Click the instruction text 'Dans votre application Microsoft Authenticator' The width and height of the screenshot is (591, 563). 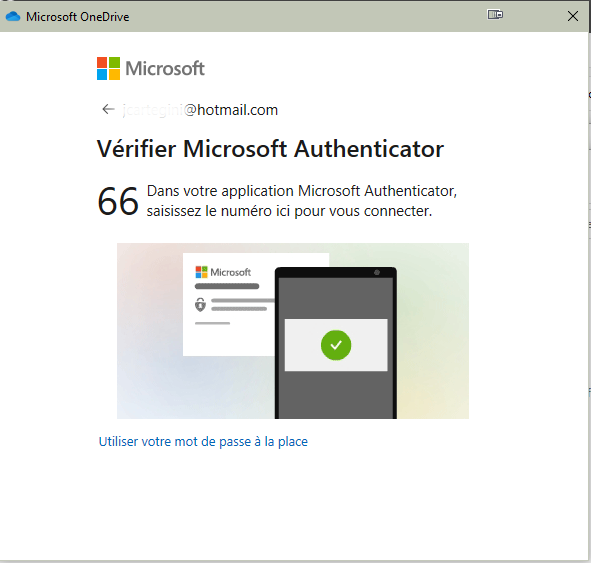pyautogui.click(x=301, y=191)
